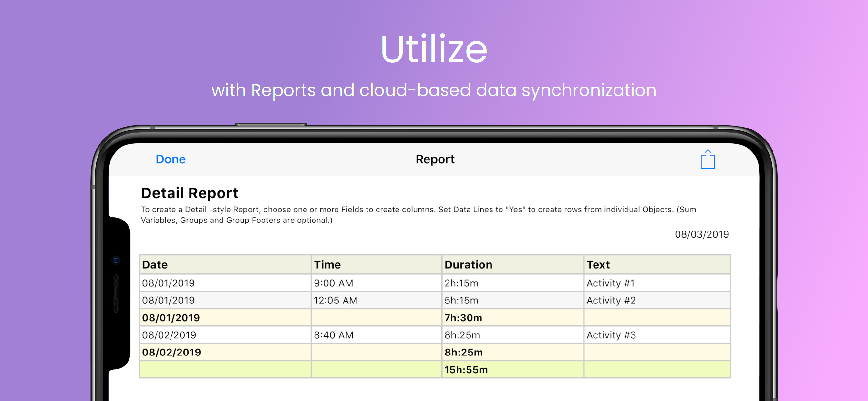This screenshot has width=868, height=401.
Task: Select the Time column header
Action: tap(327, 264)
